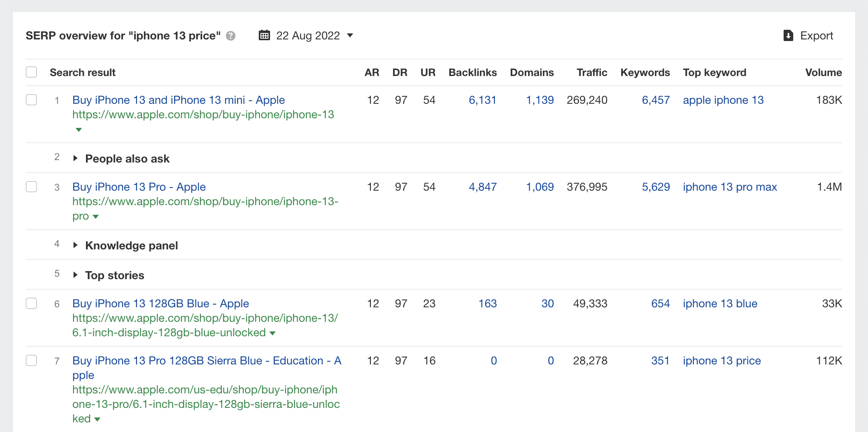The width and height of the screenshot is (868, 432).
Task: Open Buy iPhone 13 and iPhone 13 mini link
Action: point(178,100)
